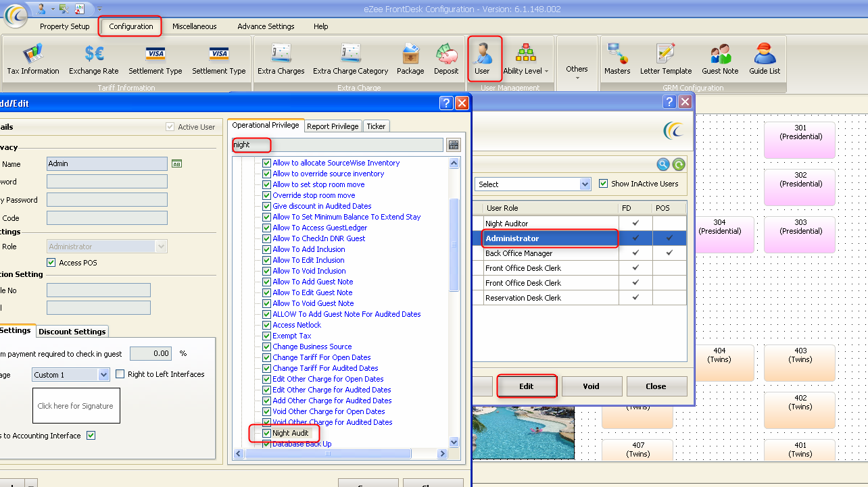Switch to the Discount Settings tab
Screen dimensions: 868x487
pyautogui.click(x=72, y=332)
